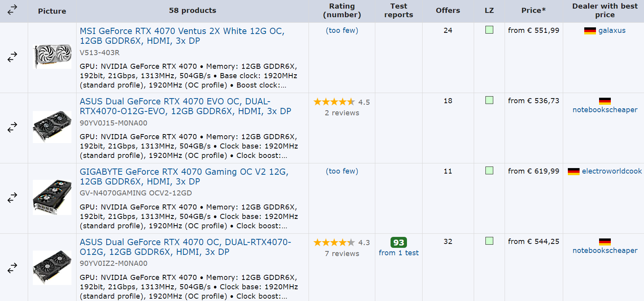Click German flag next to electroworldcook
This screenshot has width=644, height=301.
(573, 172)
